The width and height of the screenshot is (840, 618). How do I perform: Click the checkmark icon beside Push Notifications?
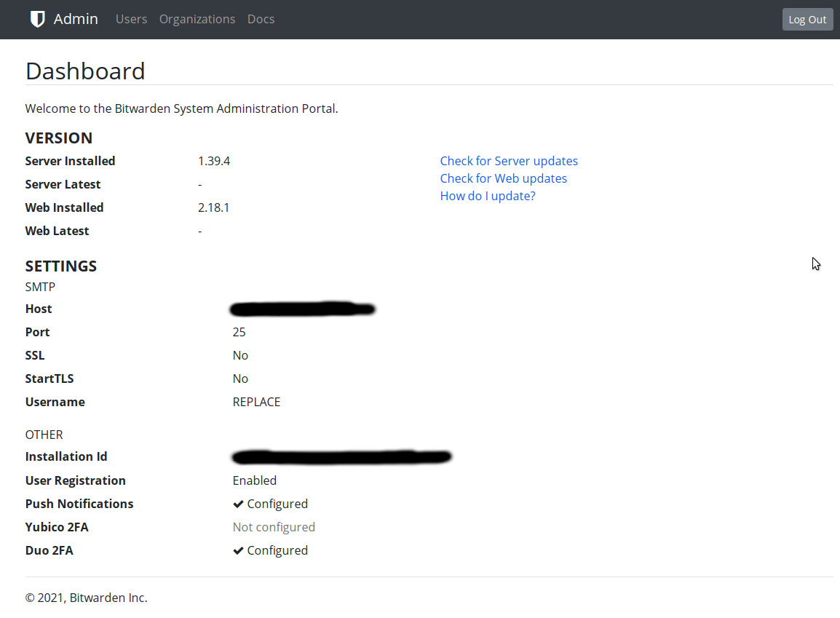pos(239,504)
